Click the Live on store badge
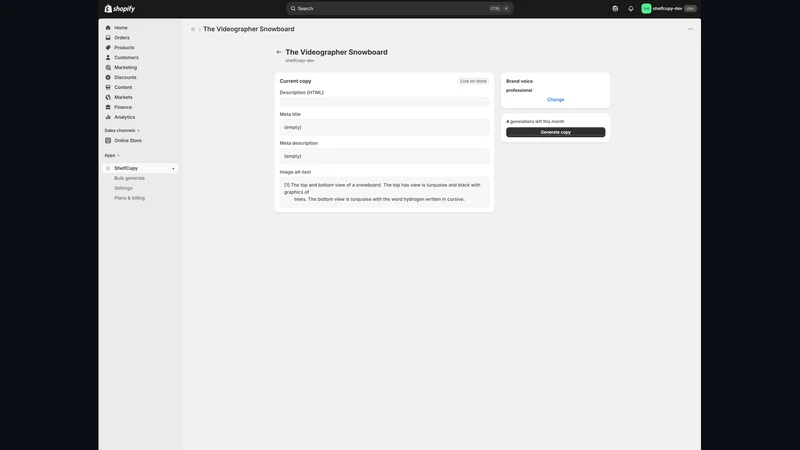800x450 pixels. click(x=473, y=81)
